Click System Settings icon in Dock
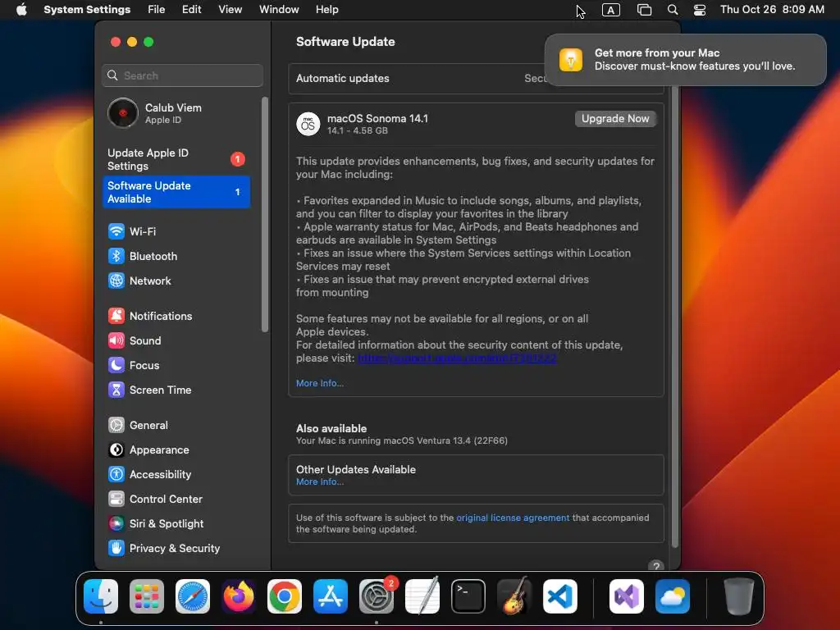 tap(376, 596)
